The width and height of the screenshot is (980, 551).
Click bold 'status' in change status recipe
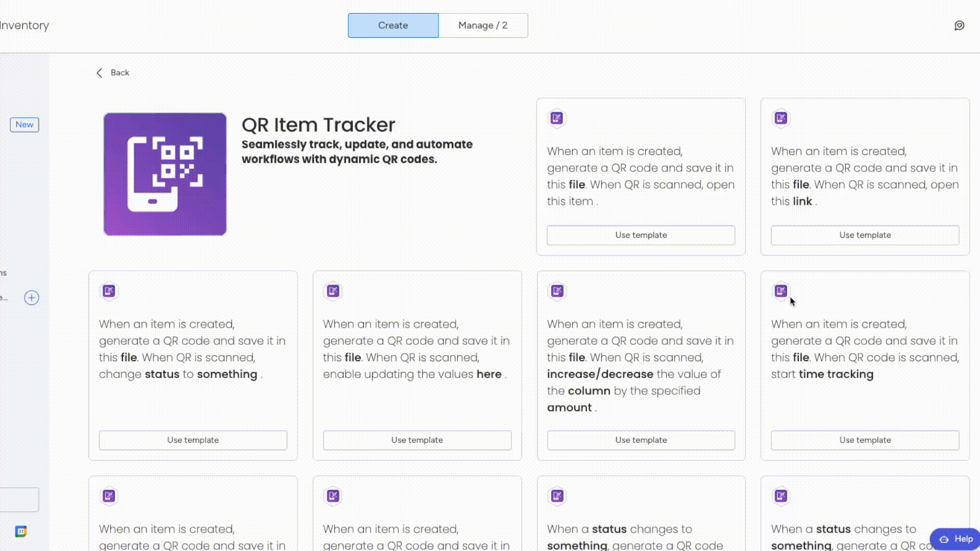coord(162,374)
